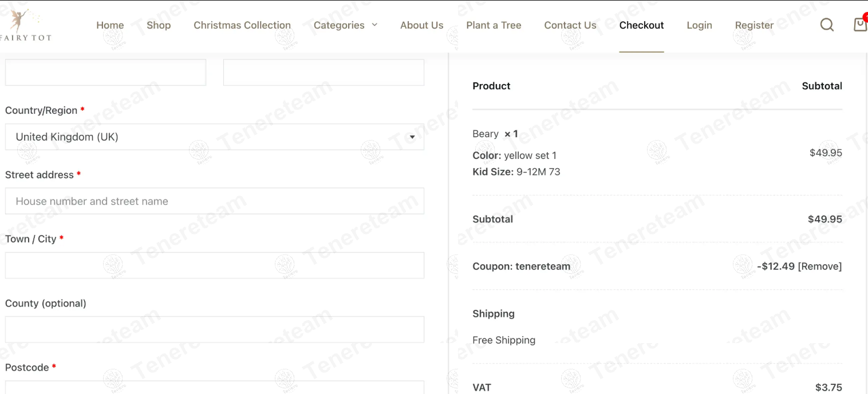Click the Town / City input
This screenshot has width=868, height=394.
pyautogui.click(x=215, y=265)
